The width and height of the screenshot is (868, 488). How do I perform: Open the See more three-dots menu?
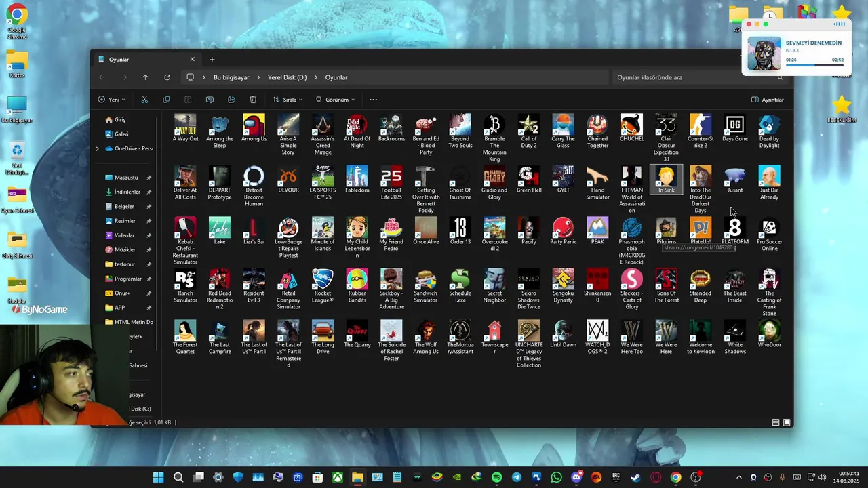coord(373,100)
